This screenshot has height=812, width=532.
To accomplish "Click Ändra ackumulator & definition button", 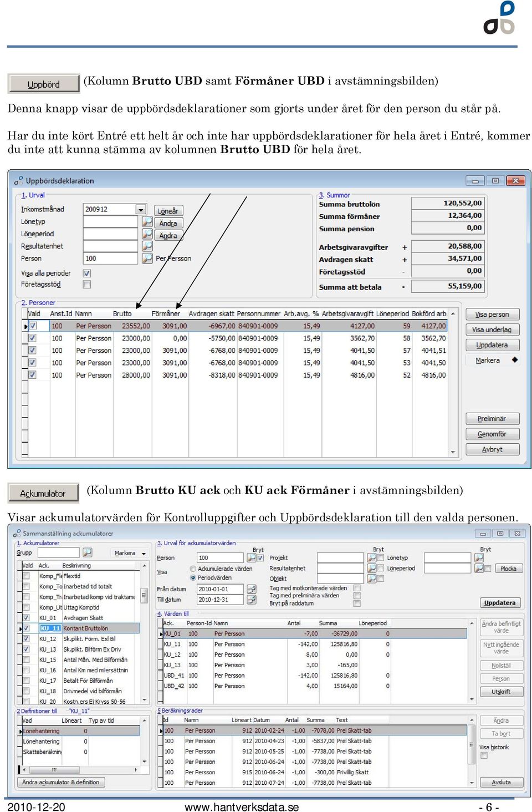I will point(61,783).
